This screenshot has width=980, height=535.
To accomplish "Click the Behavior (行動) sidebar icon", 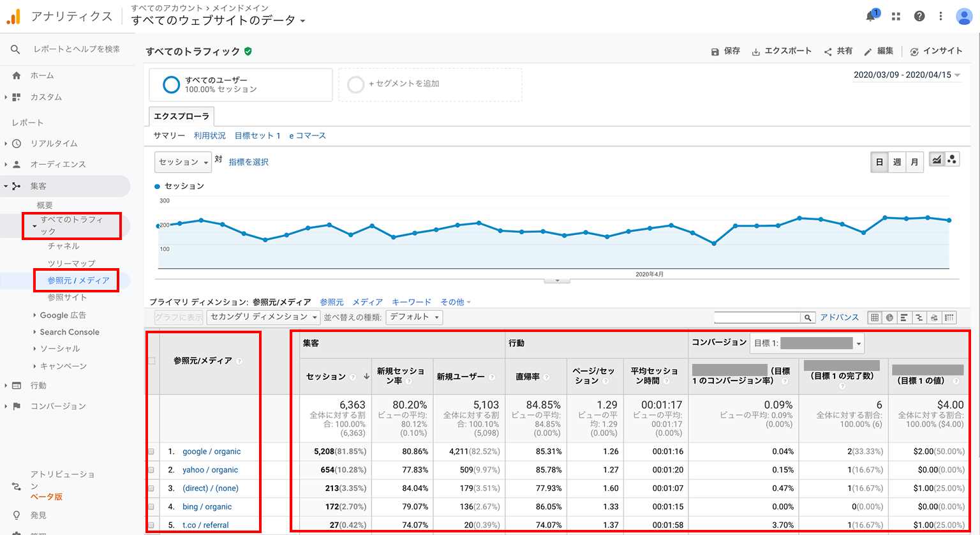I will [x=17, y=386].
